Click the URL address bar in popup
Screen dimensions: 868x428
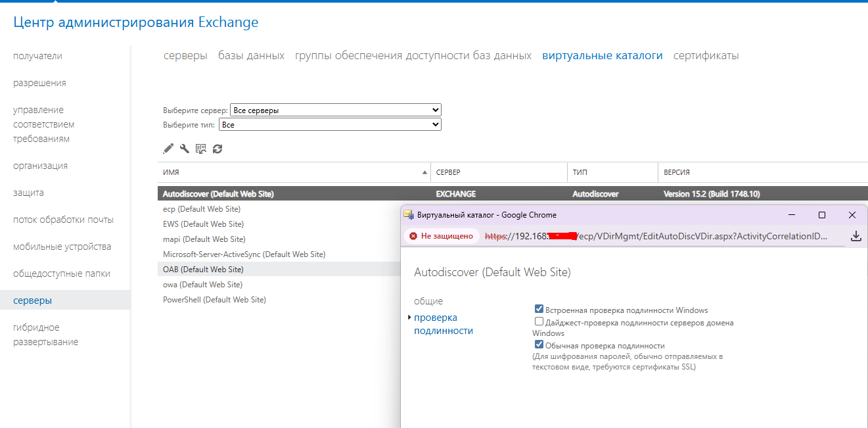pos(657,236)
